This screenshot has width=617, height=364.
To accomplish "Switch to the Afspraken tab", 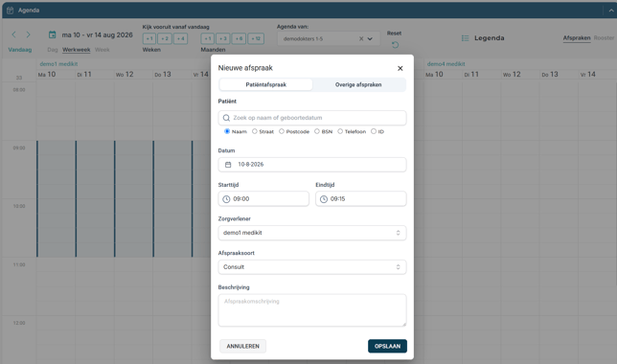I will point(577,37).
